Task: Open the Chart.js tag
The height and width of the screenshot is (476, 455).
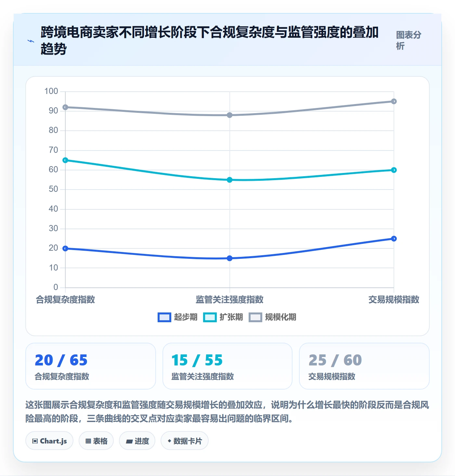Action: pos(49,441)
